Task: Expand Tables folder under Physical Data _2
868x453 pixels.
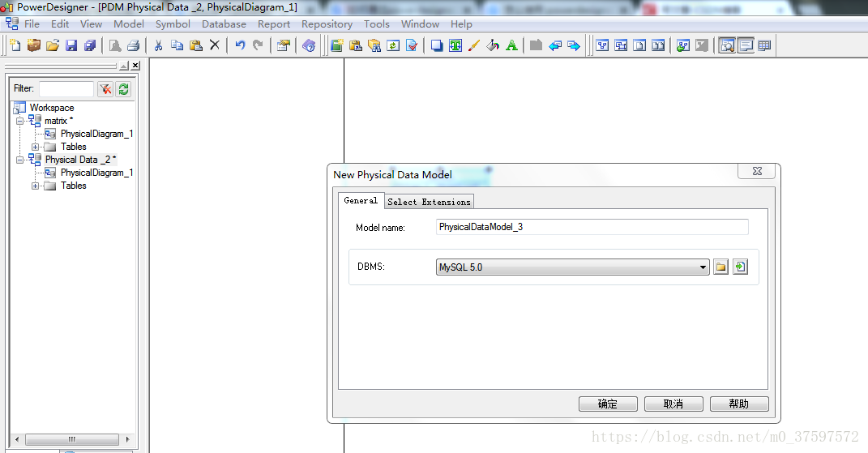Action: coord(36,186)
